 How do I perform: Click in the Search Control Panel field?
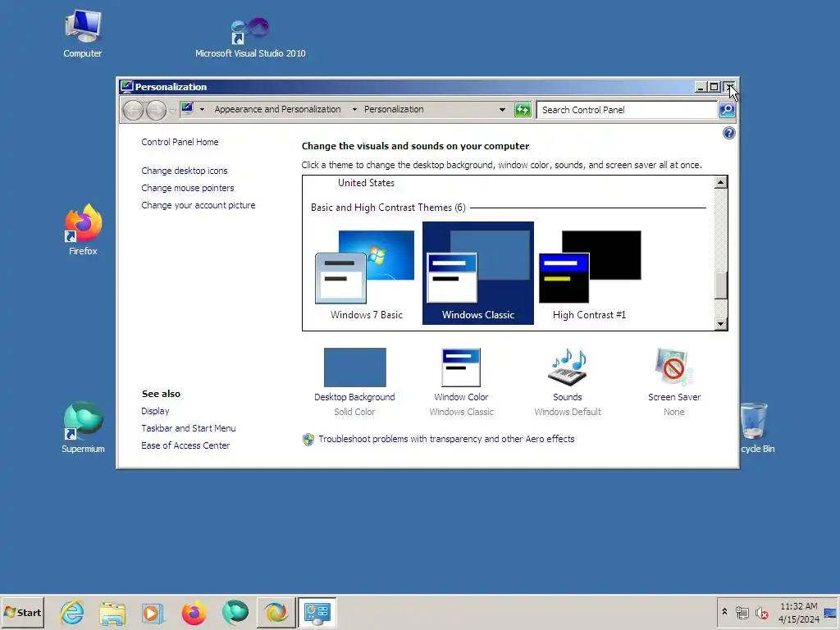[627, 110]
